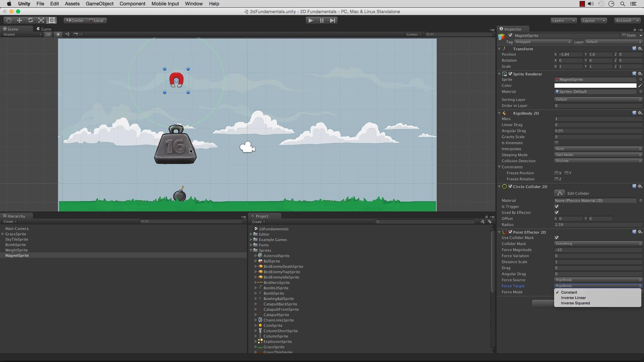The width and height of the screenshot is (644, 362).
Task: Click the Pause button
Action: click(x=322, y=20)
